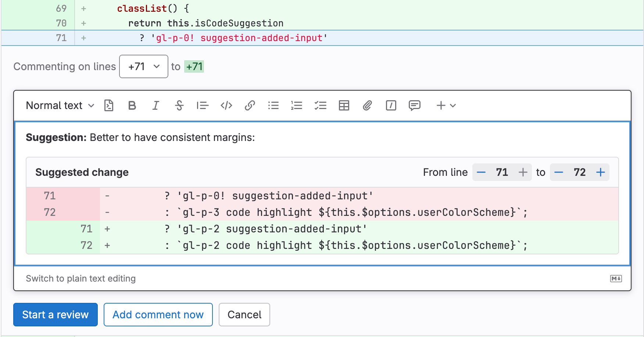Insert a table
The height and width of the screenshot is (337, 644).
point(344,106)
